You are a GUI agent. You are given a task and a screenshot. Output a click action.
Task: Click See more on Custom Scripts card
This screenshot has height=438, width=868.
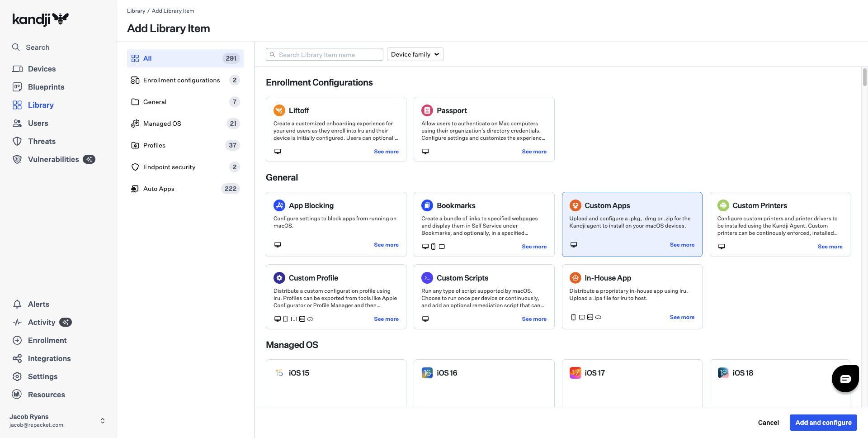coord(534,319)
